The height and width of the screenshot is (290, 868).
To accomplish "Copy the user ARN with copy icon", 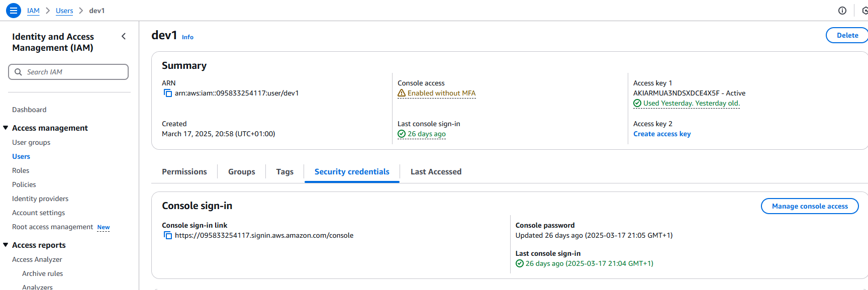I will (x=168, y=93).
